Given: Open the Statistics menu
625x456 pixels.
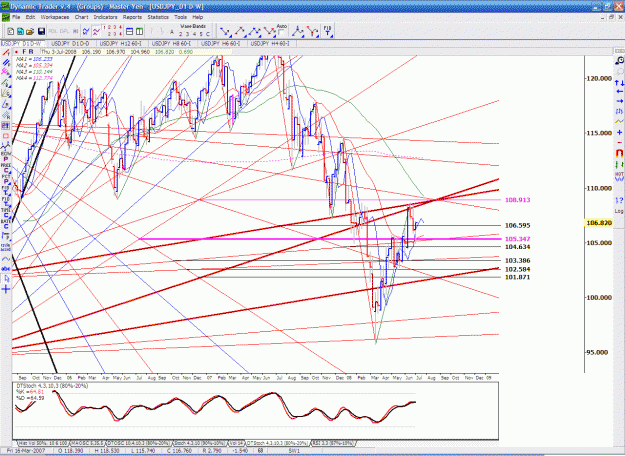Looking at the screenshot, I should [x=158, y=17].
